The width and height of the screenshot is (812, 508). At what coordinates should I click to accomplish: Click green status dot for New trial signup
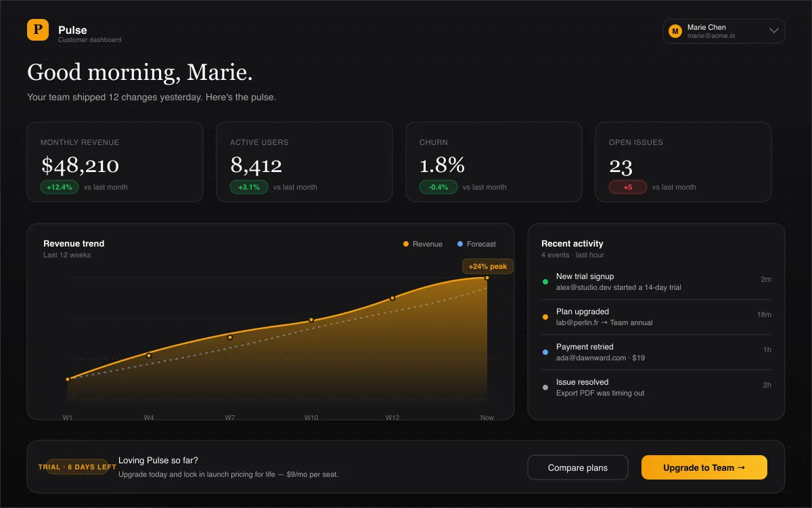(x=545, y=282)
